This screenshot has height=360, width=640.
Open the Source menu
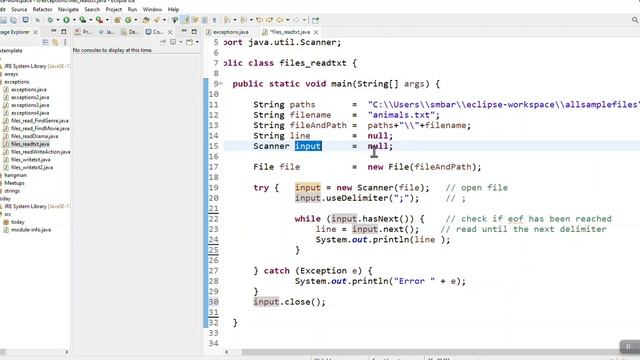[x=19, y=9]
